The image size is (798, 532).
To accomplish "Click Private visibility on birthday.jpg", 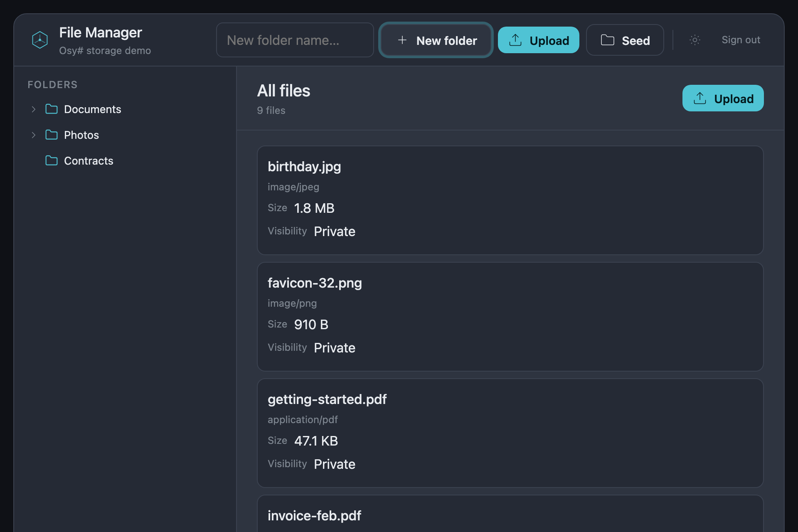I will [335, 232].
